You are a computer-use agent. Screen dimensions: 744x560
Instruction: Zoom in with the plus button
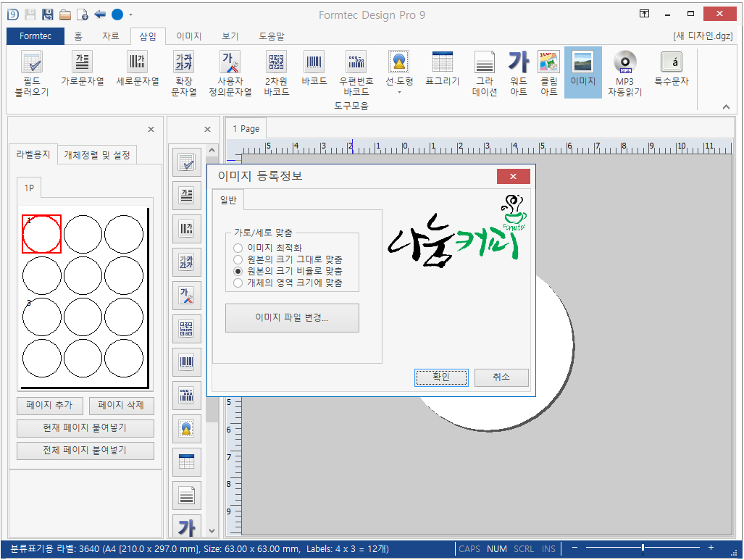coord(711,548)
